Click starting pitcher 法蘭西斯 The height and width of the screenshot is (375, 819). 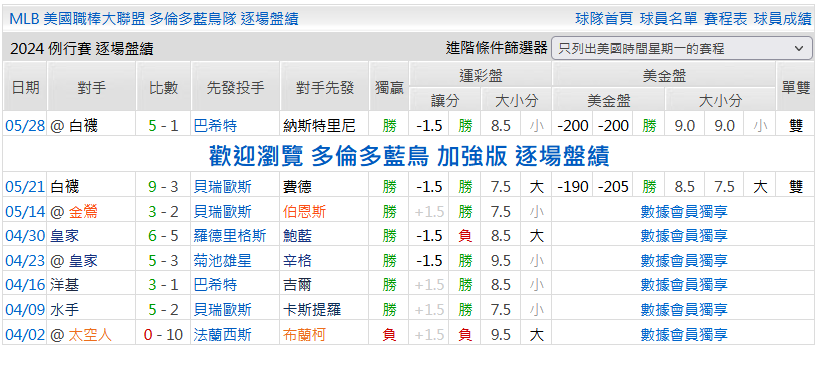coord(223,335)
